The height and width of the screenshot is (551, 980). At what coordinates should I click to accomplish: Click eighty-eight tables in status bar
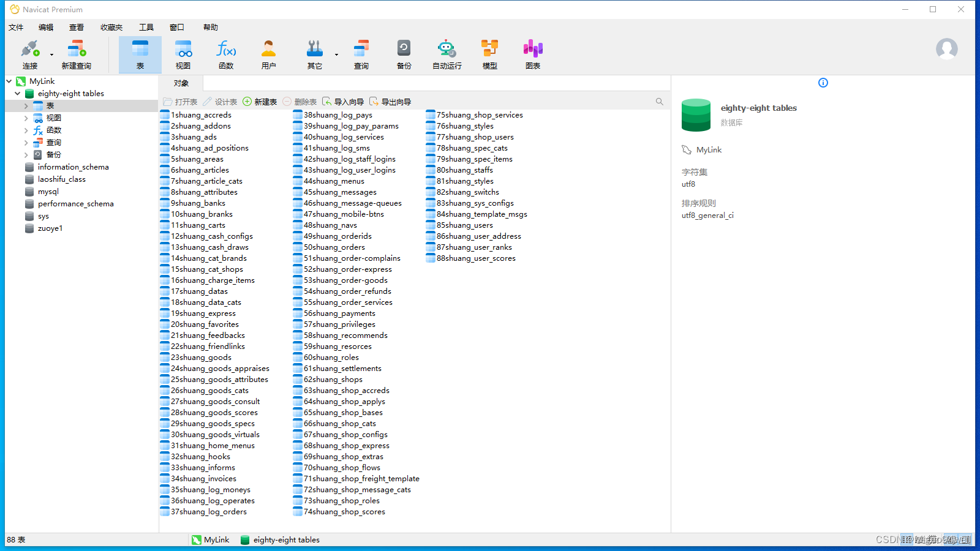280,539
